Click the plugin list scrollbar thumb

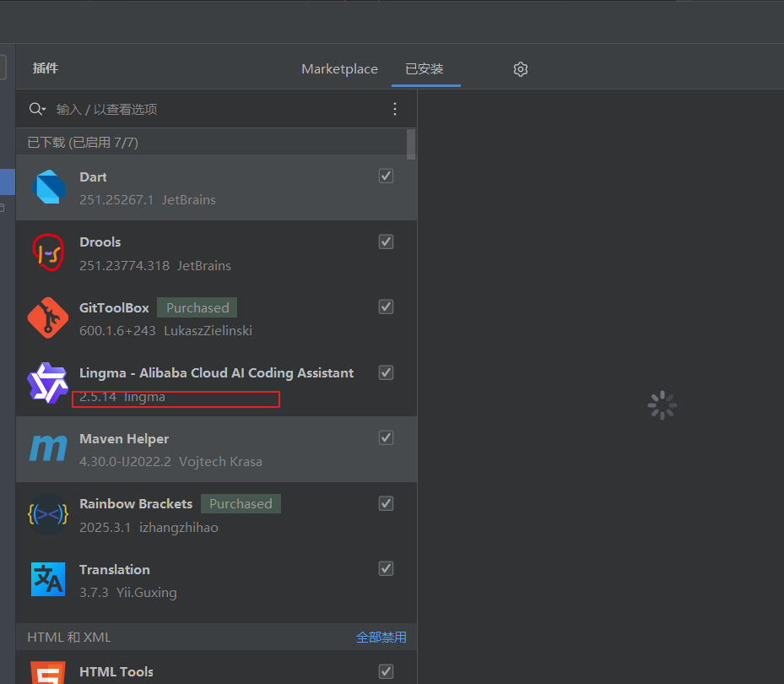[411, 144]
